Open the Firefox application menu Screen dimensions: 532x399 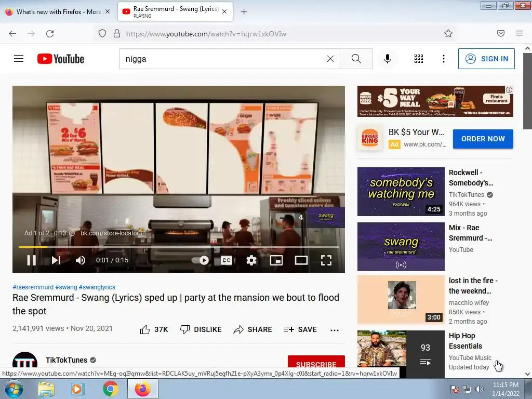click(520, 33)
